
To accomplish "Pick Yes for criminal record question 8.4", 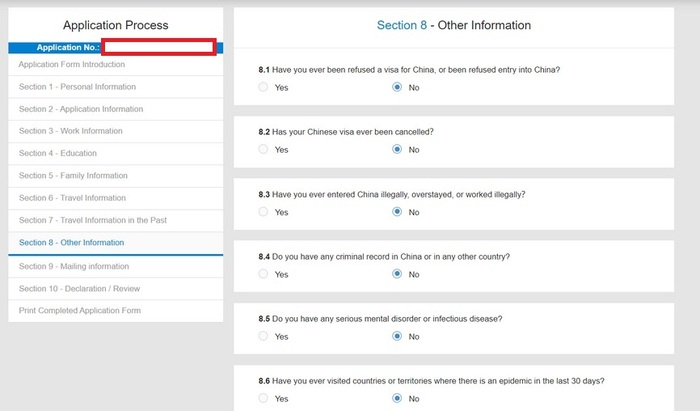I will [263, 274].
